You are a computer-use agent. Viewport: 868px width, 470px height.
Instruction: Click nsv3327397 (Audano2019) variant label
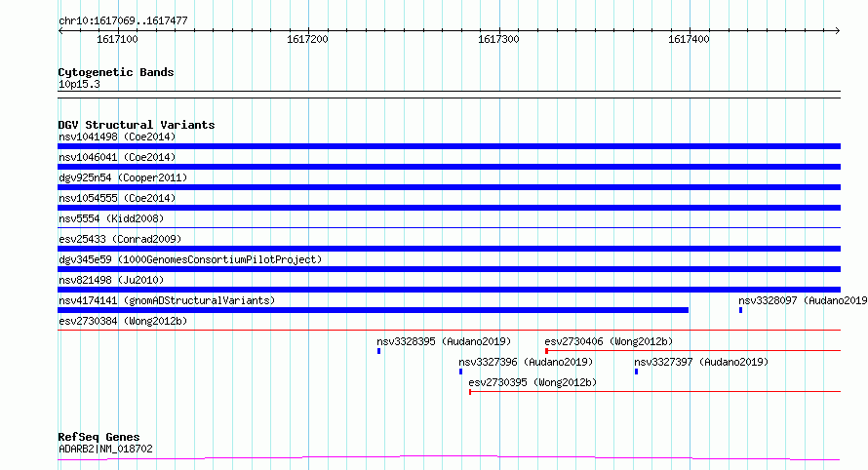701,362
